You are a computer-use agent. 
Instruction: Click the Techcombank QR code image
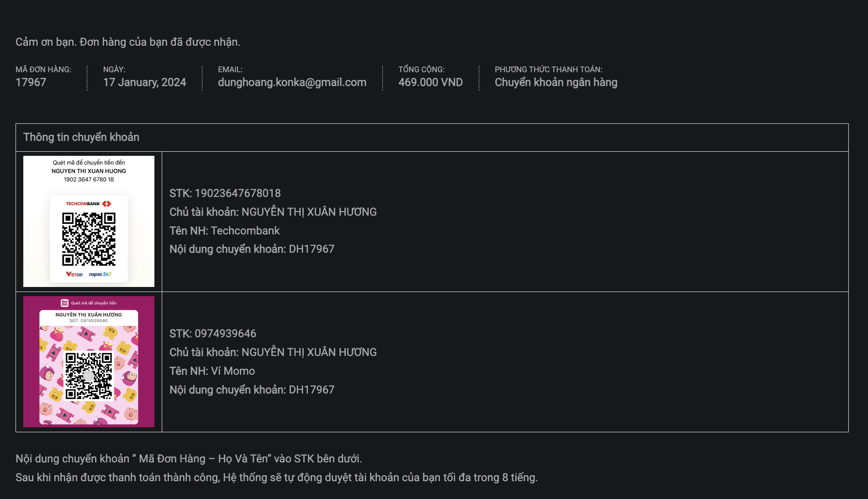[89, 239]
